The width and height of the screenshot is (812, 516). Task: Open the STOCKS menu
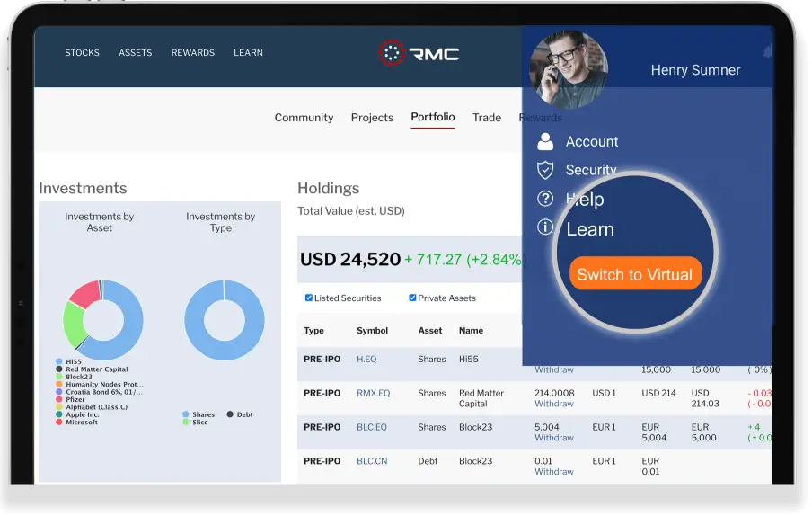(x=82, y=53)
